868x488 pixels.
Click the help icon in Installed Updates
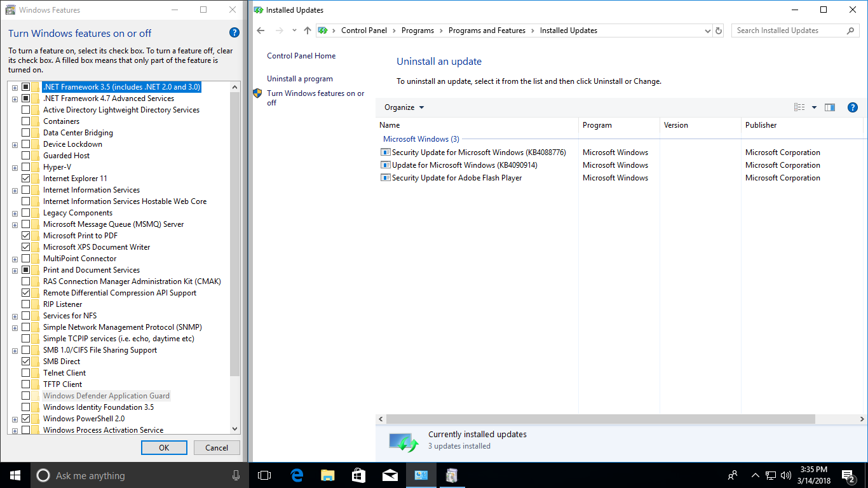tap(853, 107)
